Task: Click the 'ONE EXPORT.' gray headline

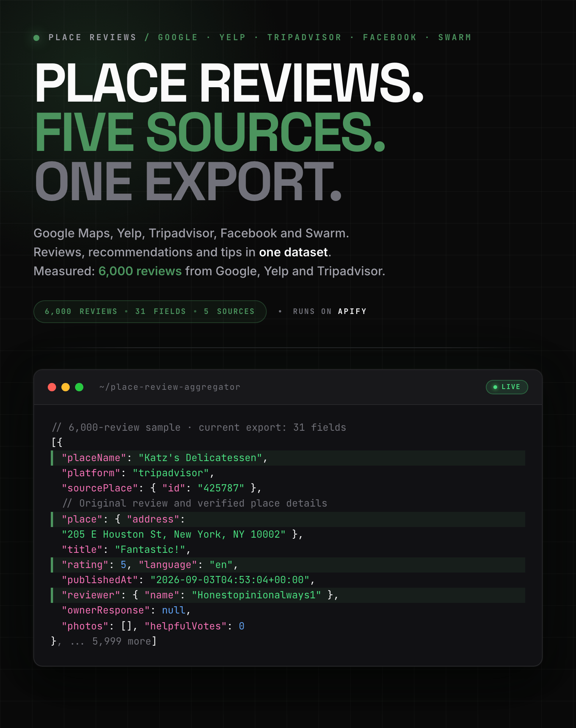Action: 188,181
